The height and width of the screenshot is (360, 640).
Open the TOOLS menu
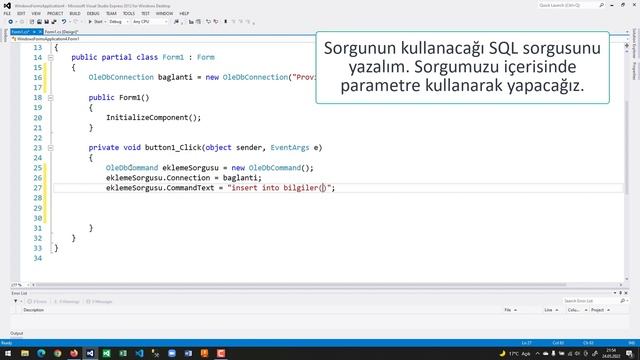(x=129, y=13)
